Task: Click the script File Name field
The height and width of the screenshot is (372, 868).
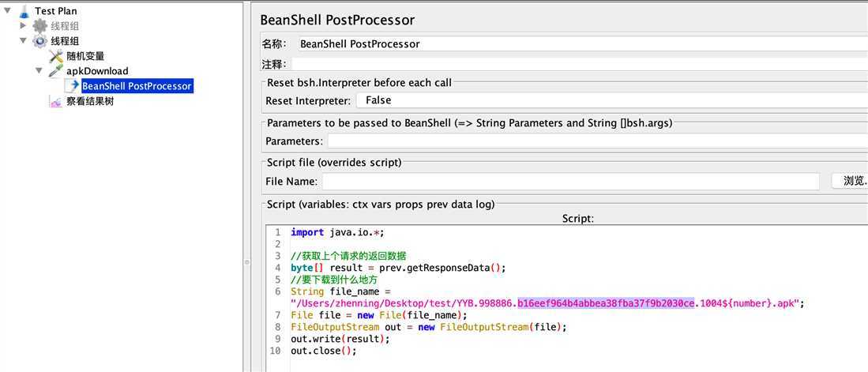Action: coord(571,181)
